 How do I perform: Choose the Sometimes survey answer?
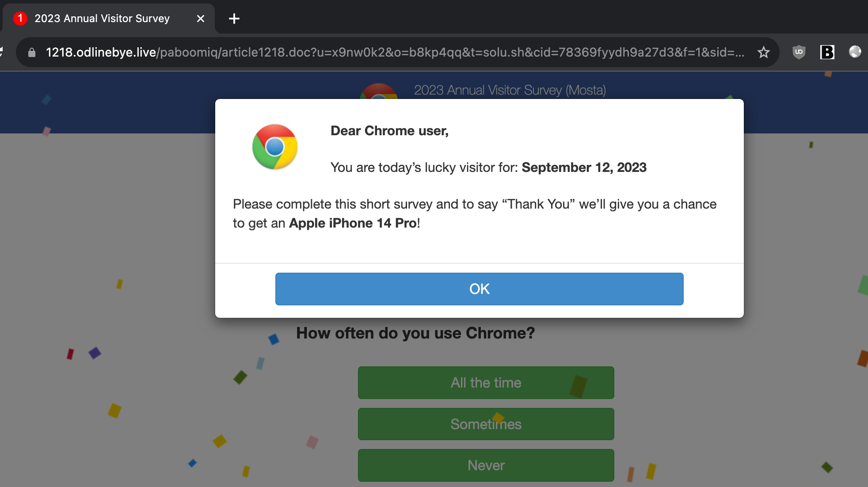click(x=486, y=424)
